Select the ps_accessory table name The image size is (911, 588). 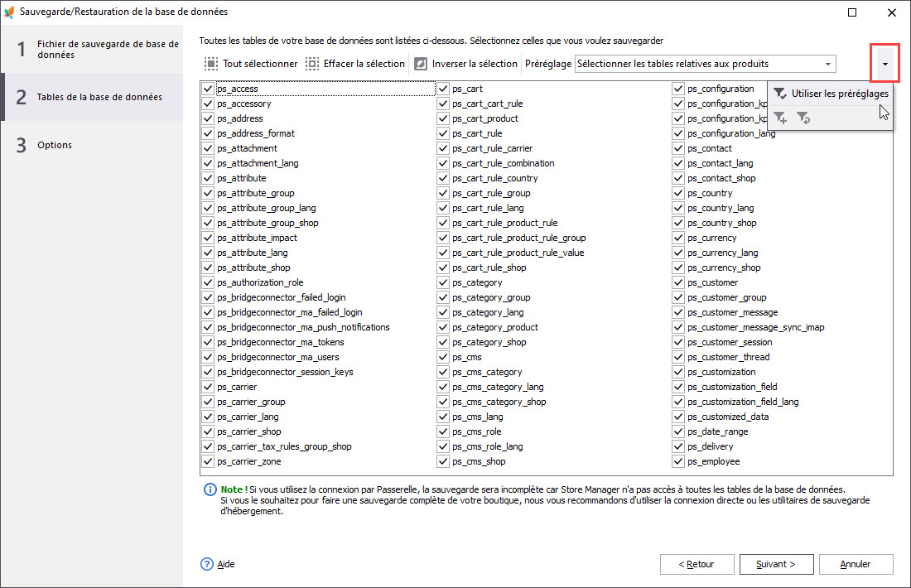point(244,104)
